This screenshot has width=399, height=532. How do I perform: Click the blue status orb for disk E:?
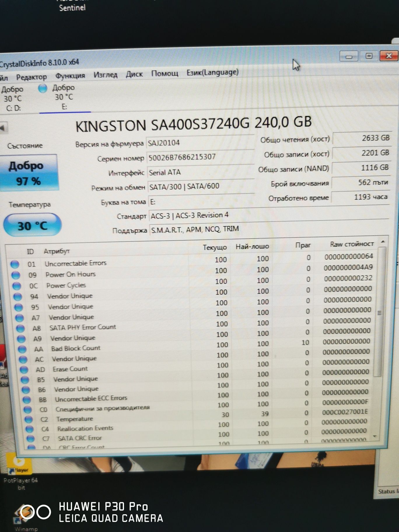pyautogui.click(x=43, y=88)
